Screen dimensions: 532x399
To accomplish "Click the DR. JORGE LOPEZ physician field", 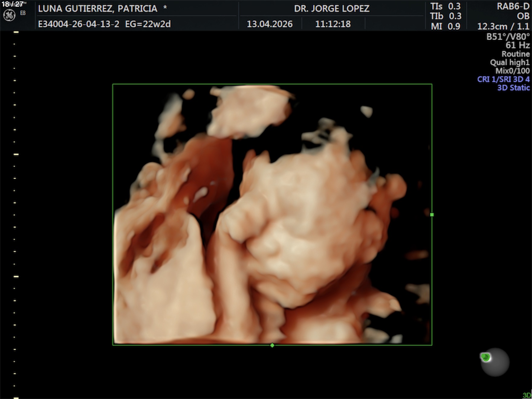I will coord(332,8).
